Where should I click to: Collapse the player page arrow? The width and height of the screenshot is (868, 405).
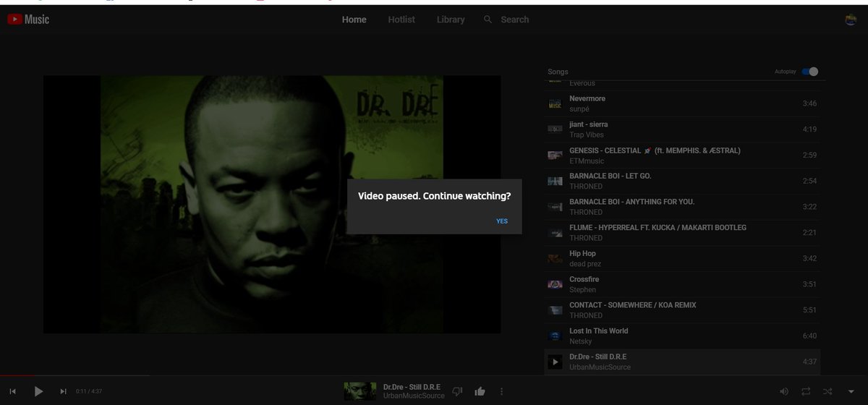click(851, 391)
